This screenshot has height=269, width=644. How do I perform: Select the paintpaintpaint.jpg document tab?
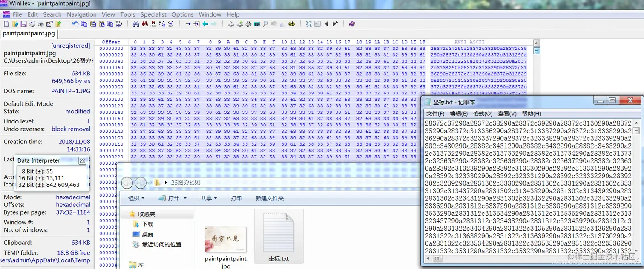[x=29, y=34]
